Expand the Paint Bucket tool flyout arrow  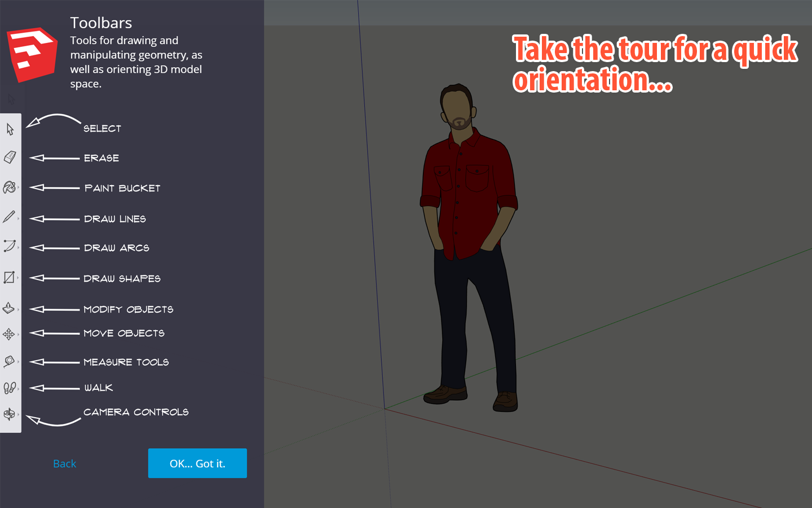point(19,188)
